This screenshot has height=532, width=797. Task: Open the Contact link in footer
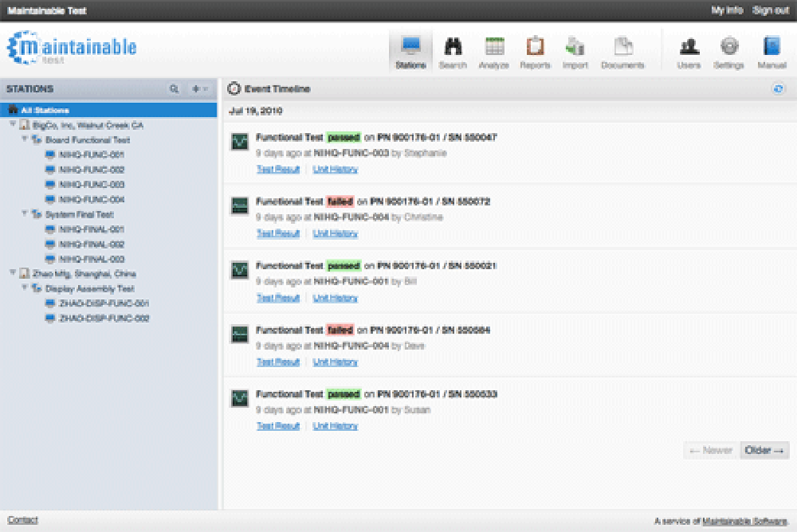point(22,520)
